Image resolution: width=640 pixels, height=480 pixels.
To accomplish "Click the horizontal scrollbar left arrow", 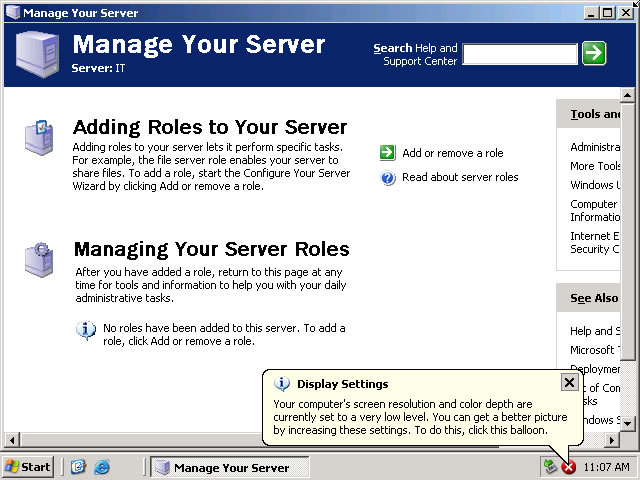I will click(12, 440).
